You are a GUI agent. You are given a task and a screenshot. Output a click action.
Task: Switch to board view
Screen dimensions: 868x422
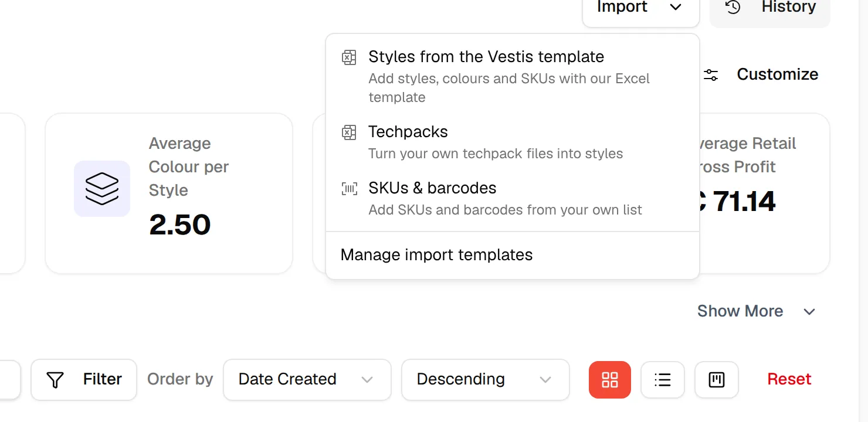pos(717,380)
